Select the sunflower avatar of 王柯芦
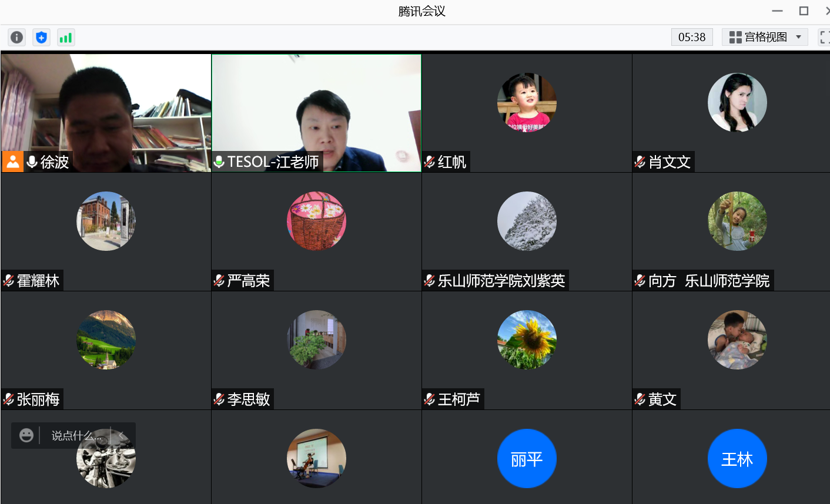830x504 pixels. [527, 340]
